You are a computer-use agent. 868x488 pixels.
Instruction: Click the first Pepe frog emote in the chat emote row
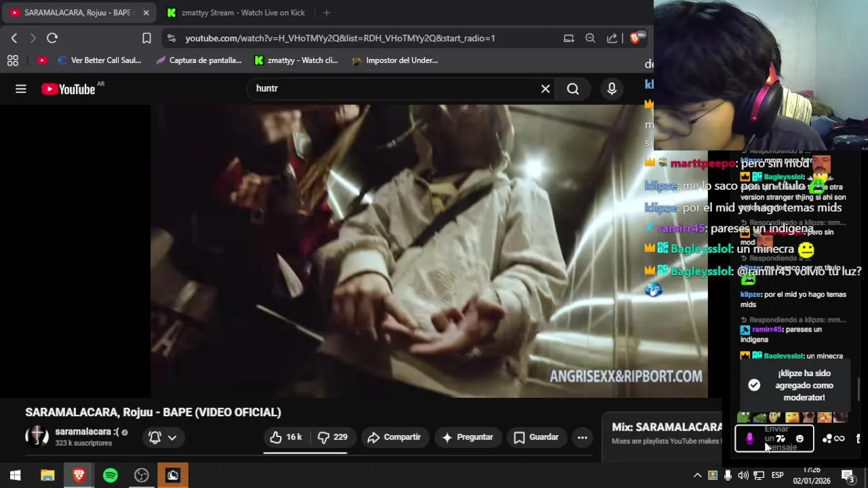[744, 418]
